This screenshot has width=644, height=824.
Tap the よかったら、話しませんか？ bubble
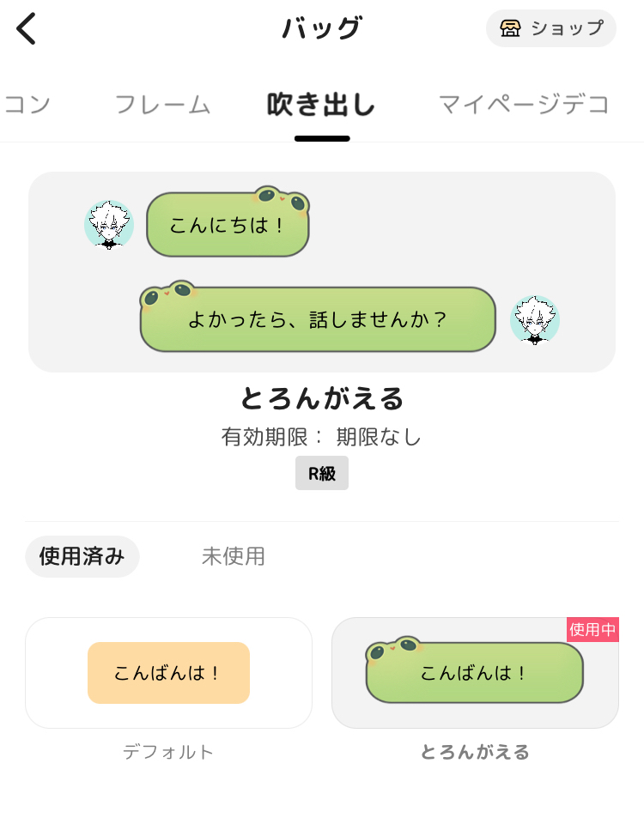[x=318, y=319]
